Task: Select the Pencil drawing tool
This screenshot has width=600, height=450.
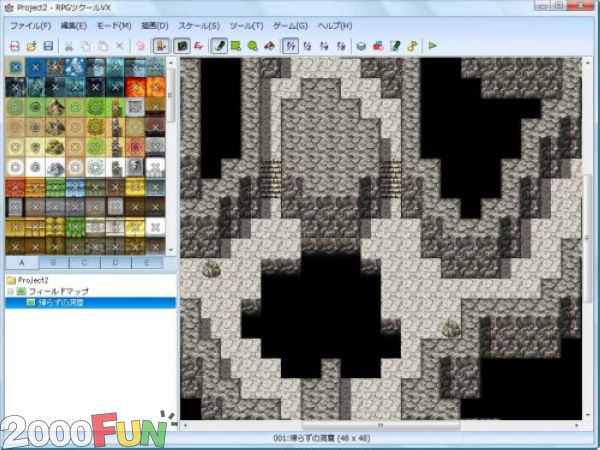Action: pos(219,45)
